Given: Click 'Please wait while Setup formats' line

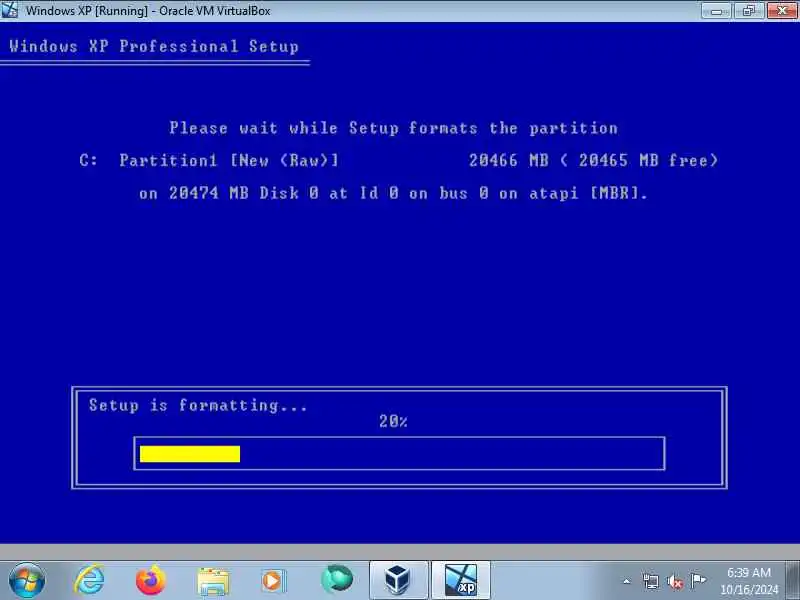Looking at the screenshot, I should [x=393, y=128].
